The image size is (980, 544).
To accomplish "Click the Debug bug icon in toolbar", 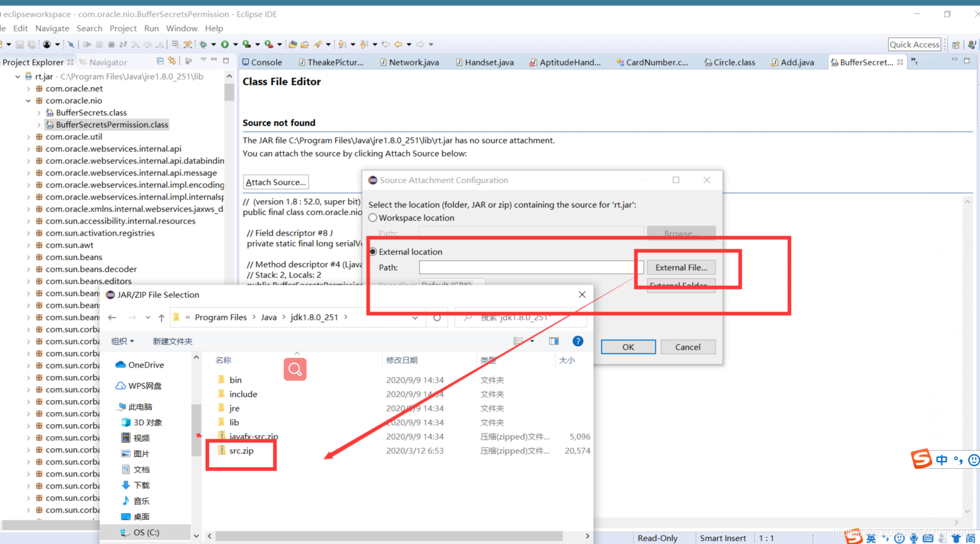I will 204,45.
